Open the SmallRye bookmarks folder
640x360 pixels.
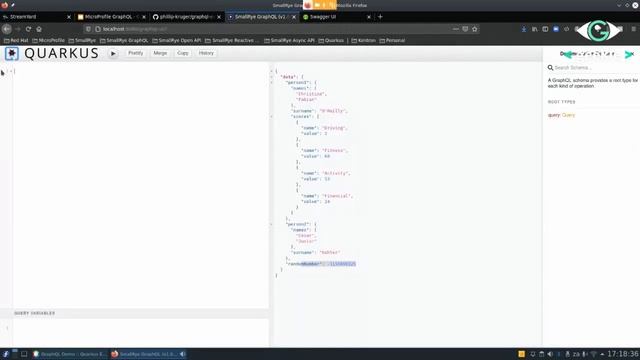click(x=82, y=40)
